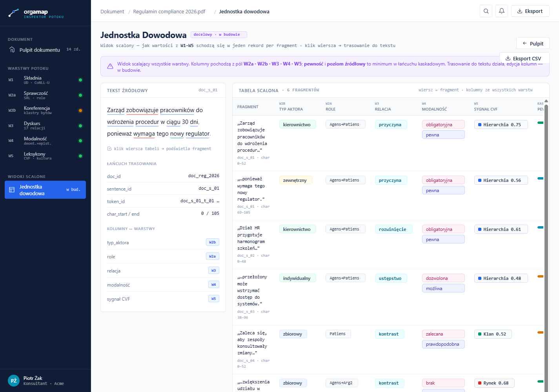Viewport: 559px width, 392px height.
Task: Click the doc_reg_2026 value in the tracing chain
Action: tap(204, 176)
